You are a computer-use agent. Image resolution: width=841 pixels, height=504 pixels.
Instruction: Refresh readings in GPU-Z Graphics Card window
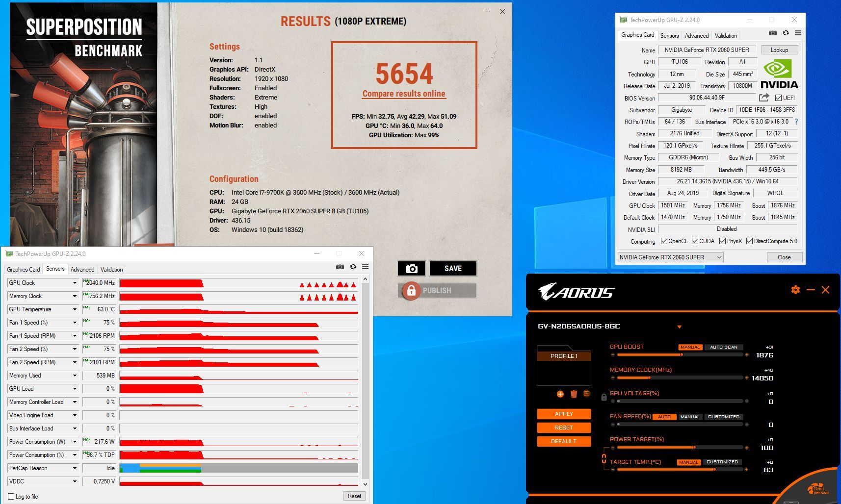coord(786,33)
